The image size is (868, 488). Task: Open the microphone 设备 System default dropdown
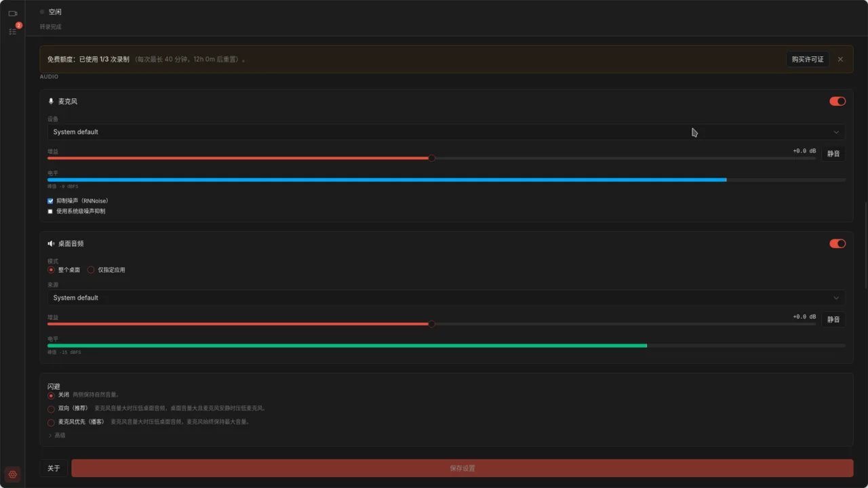[x=446, y=132]
